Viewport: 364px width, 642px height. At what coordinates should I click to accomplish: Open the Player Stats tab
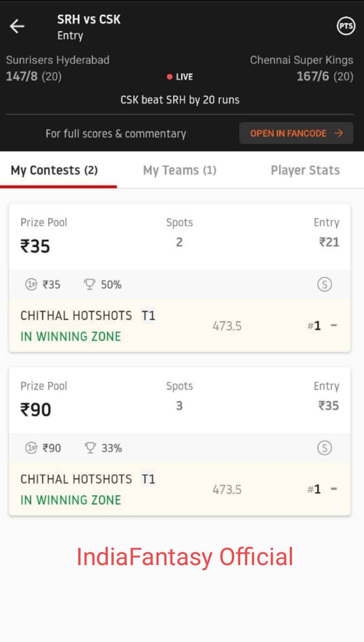click(305, 171)
